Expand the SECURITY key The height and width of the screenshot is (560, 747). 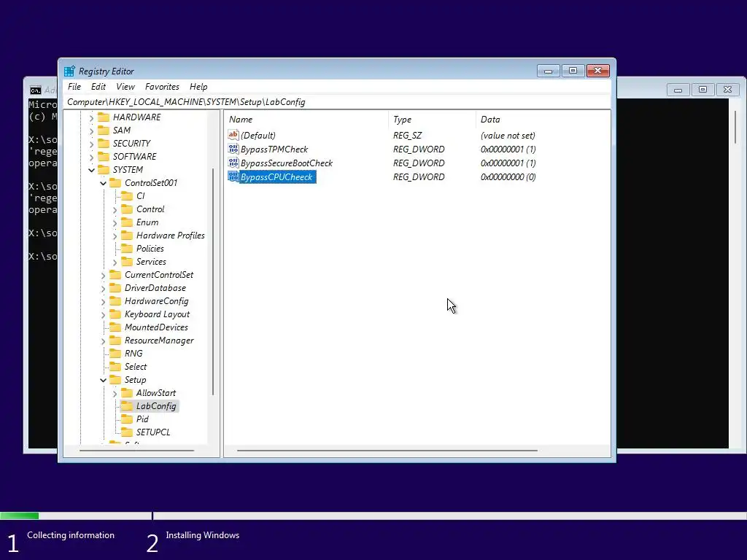91,144
